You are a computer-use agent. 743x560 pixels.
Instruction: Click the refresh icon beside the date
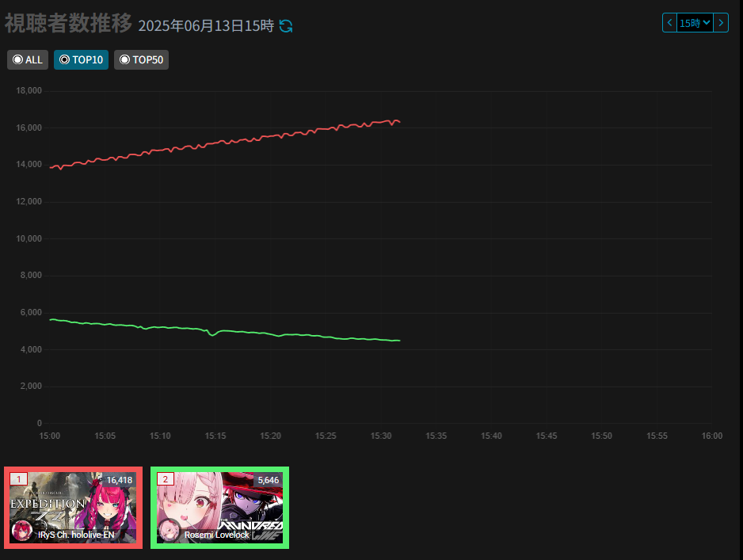coord(286,26)
